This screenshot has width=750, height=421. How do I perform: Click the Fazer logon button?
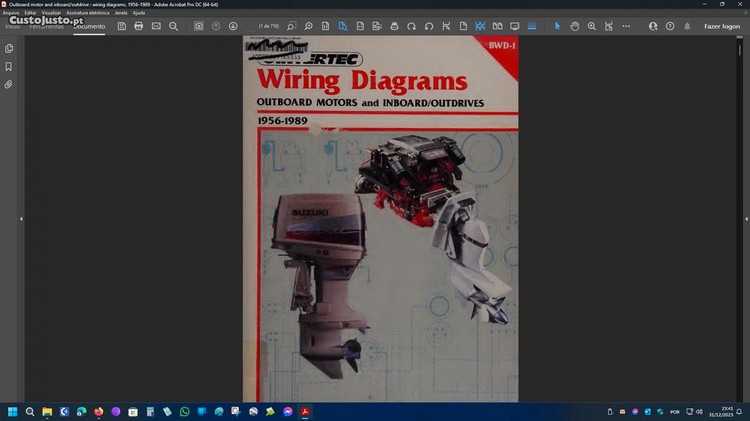[x=721, y=26]
